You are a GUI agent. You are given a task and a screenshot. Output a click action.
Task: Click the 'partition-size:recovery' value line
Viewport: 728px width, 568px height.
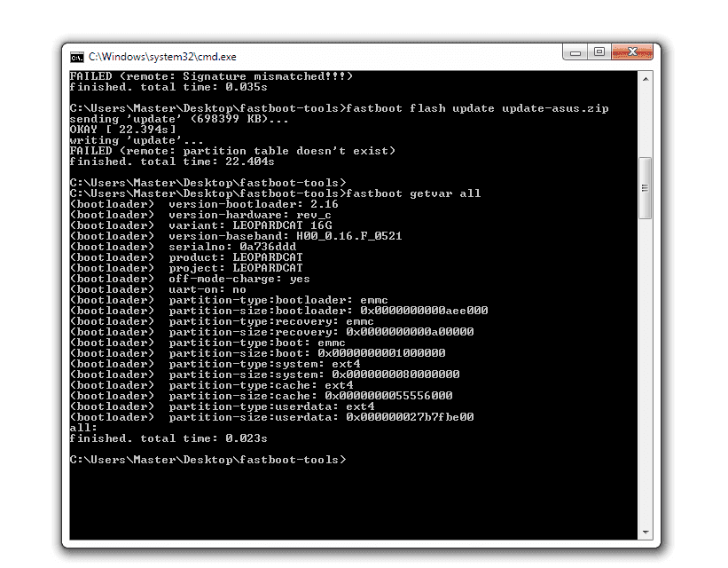click(x=272, y=332)
